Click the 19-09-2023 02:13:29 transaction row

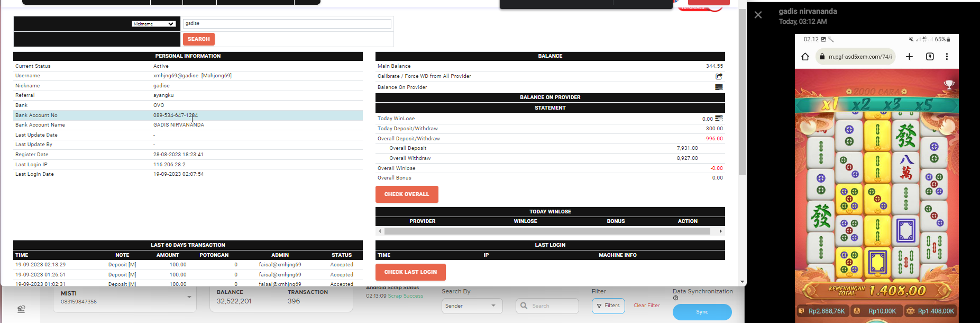188,265
